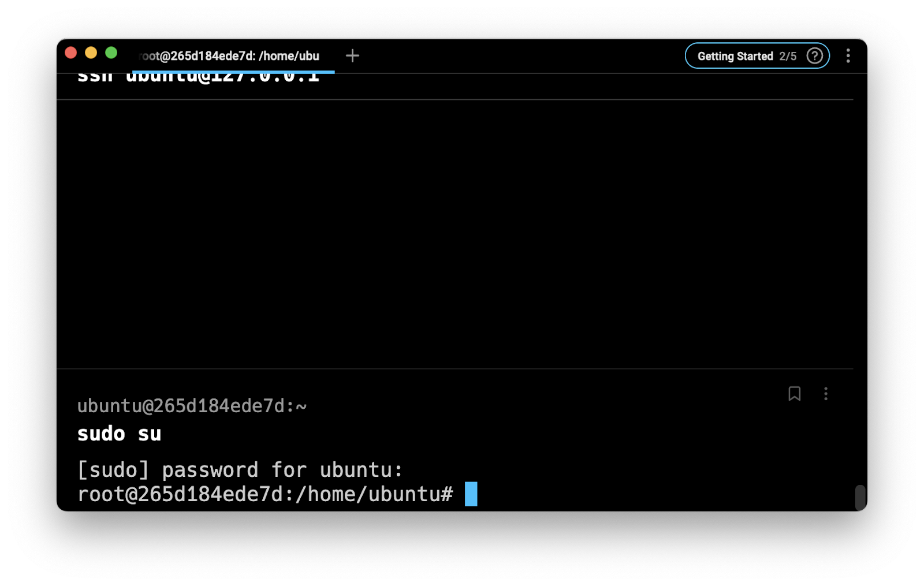Viewport: 924px width, 586px height.
Task: Open the Getting Started guide
Action: (x=735, y=56)
